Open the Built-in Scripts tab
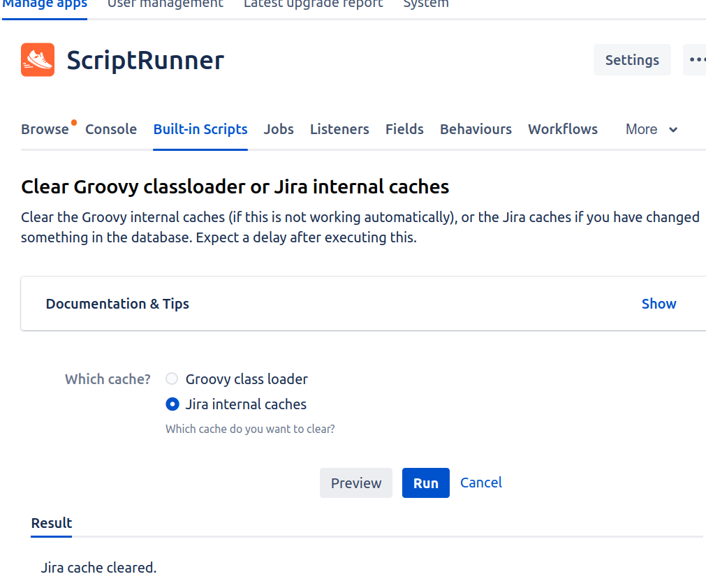The image size is (706, 588). coord(200,129)
